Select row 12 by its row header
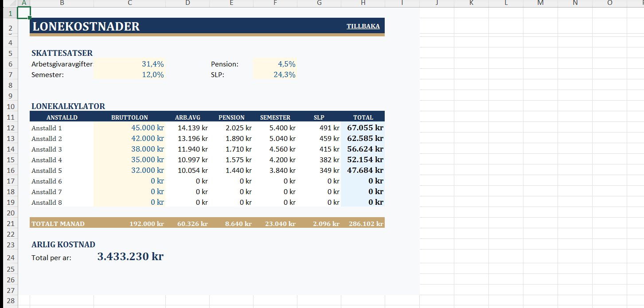The image size is (644, 308). [11, 128]
